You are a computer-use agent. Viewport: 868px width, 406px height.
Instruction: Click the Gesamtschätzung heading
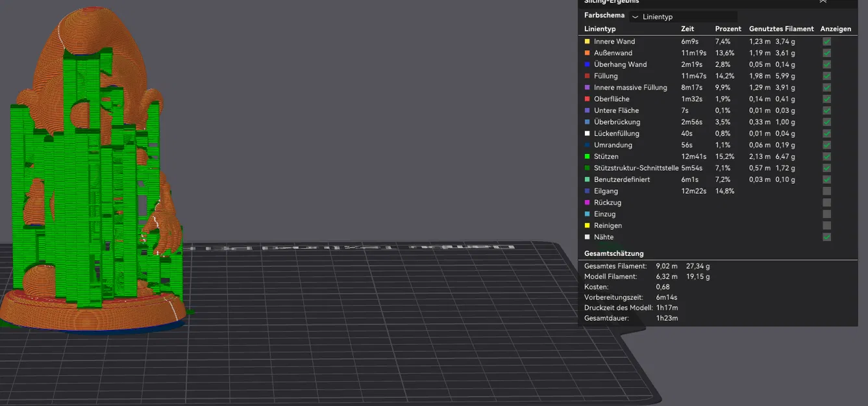pyautogui.click(x=614, y=253)
